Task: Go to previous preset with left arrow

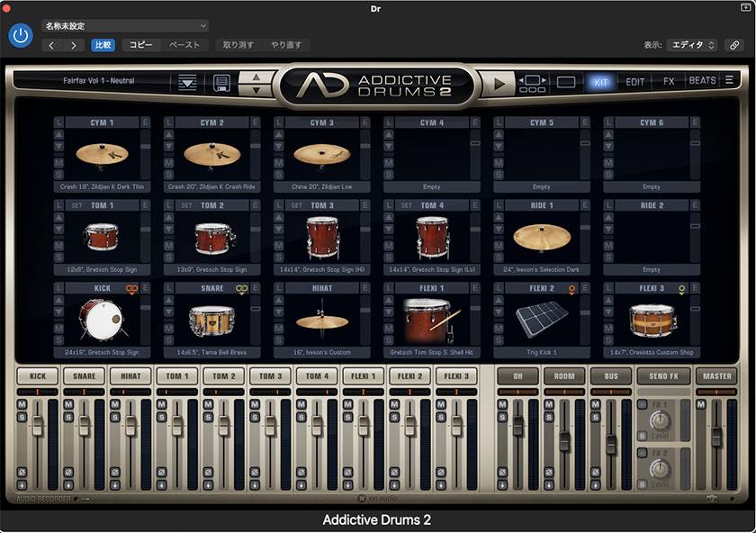Action: (x=52, y=45)
